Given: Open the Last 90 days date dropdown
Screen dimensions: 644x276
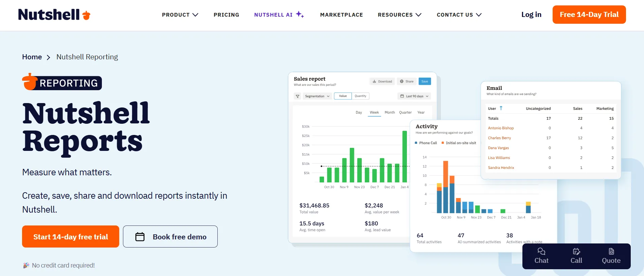Looking at the screenshot, I should [x=414, y=96].
